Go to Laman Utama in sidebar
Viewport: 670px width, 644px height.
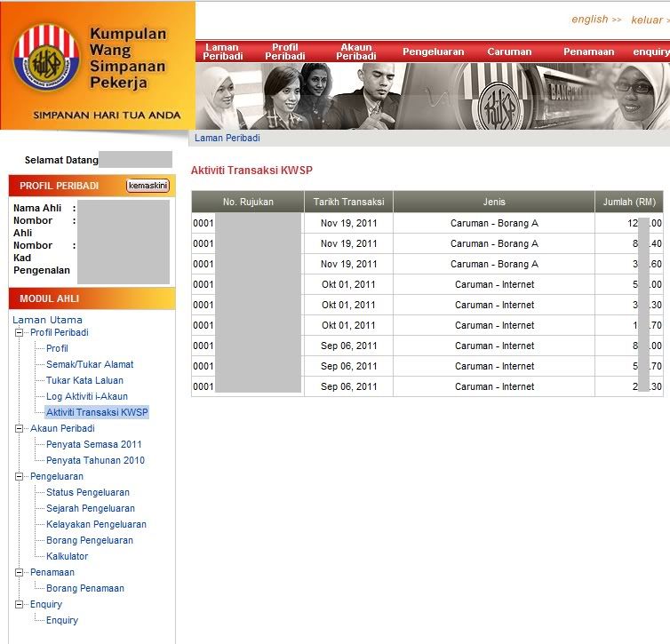click(47, 320)
